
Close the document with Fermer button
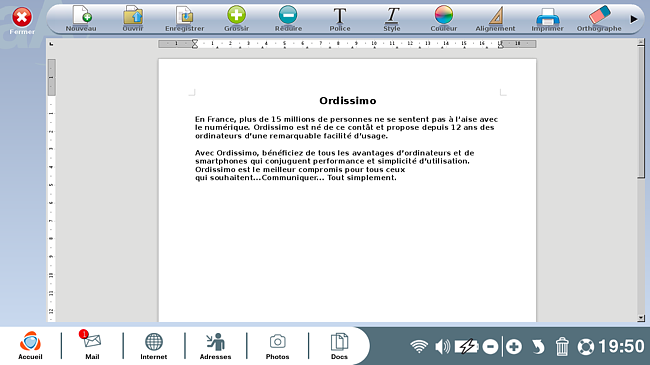[22, 21]
